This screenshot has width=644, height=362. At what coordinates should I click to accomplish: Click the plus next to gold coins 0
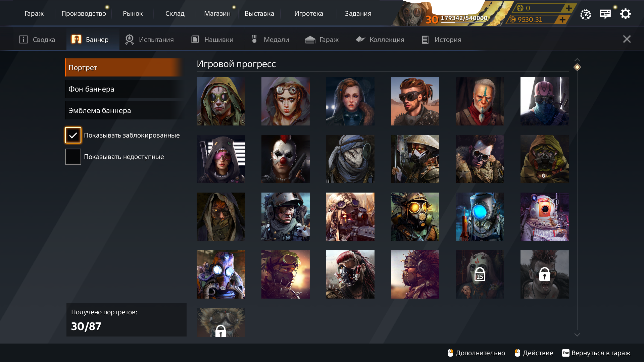(568, 8)
